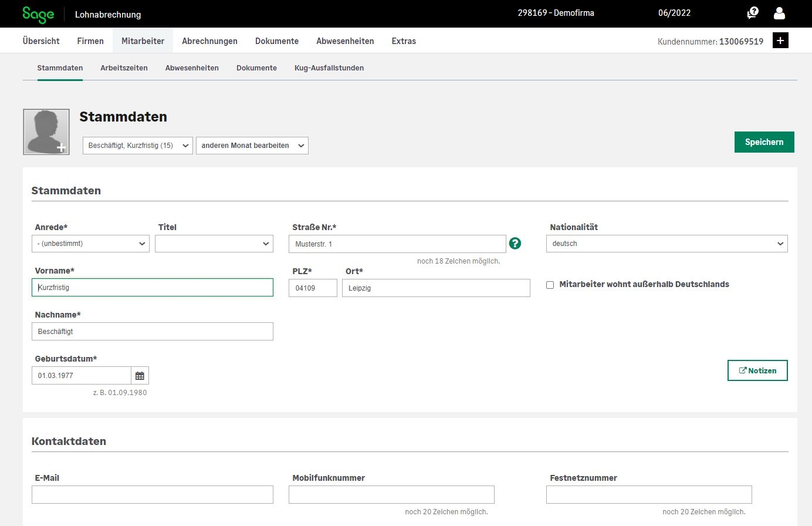The width and height of the screenshot is (812, 526).
Task: Open the Titel dropdown
Action: pyautogui.click(x=214, y=244)
